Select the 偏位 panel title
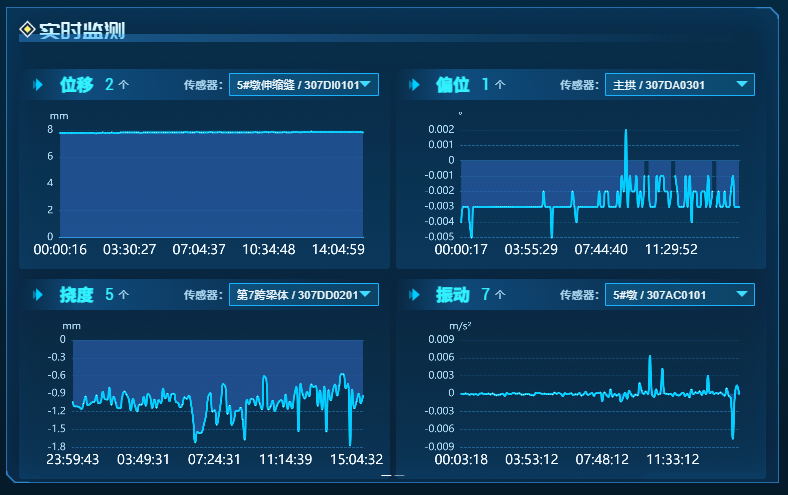The width and height of the screenshot is (788, 495). pyautogui.click(x=453, y=85)
